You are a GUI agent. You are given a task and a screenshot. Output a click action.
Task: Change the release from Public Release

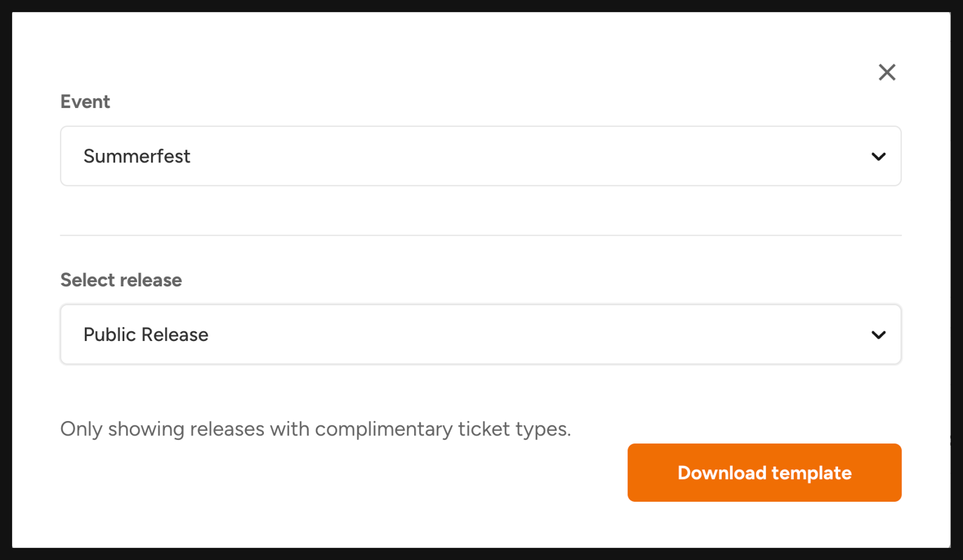480,334
